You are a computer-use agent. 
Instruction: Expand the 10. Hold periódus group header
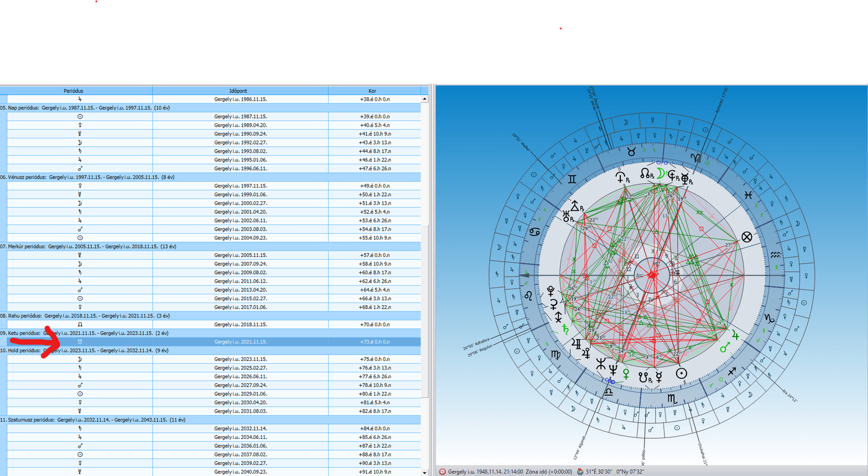87,350
